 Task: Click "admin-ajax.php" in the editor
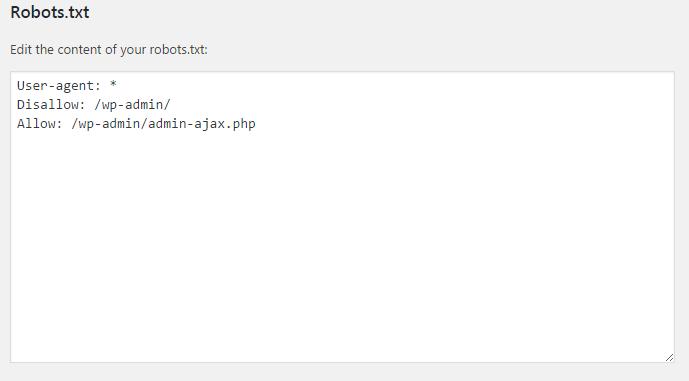click(202, 124)
